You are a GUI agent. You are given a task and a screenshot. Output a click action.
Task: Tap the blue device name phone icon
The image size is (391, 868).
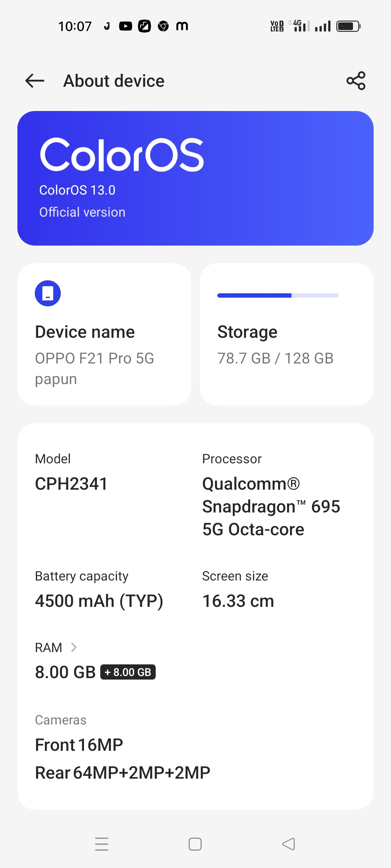tap(48, 293)
